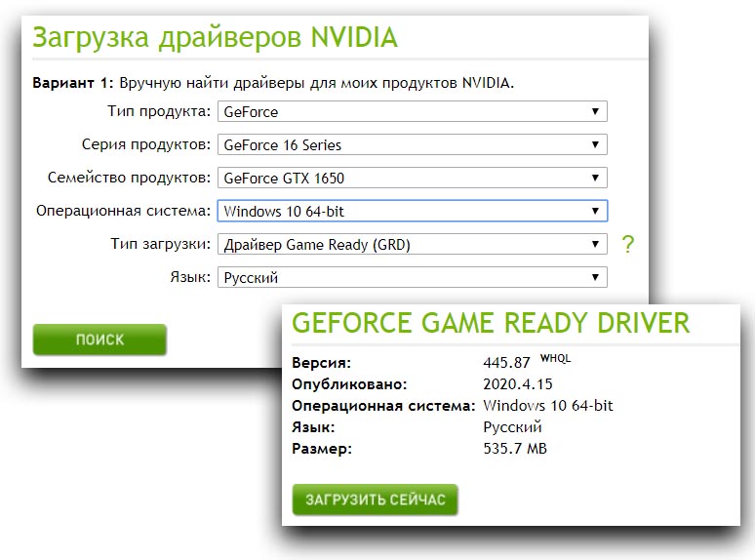
Task: Click the ЗАГРУЗИТЬ СЕЙЧАС download button
Action: [375, 500]
